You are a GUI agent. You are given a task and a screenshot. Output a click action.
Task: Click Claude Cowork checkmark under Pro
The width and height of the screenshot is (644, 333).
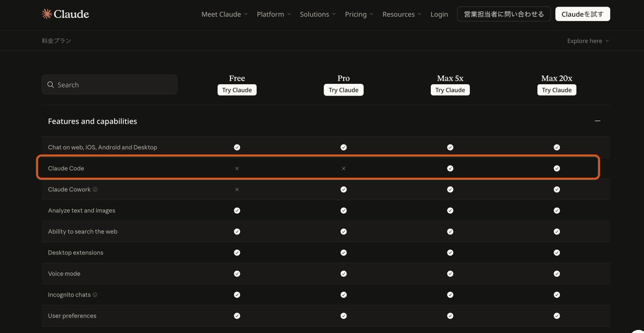343,190
